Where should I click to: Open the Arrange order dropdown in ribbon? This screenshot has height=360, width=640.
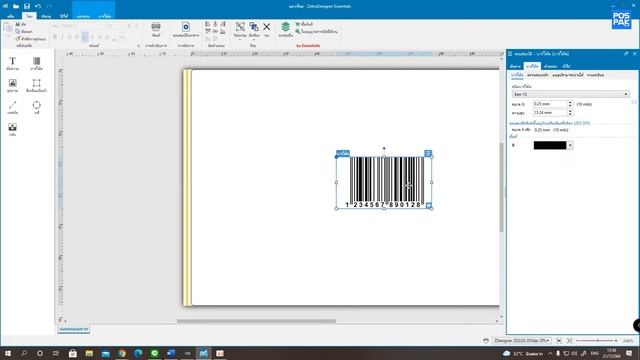click(254, 30)
